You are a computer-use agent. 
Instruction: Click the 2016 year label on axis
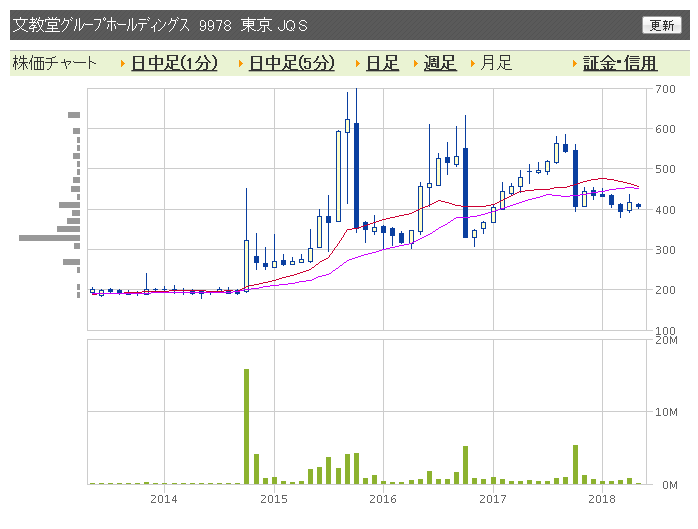pyautogui.click(x=383, y=499)
